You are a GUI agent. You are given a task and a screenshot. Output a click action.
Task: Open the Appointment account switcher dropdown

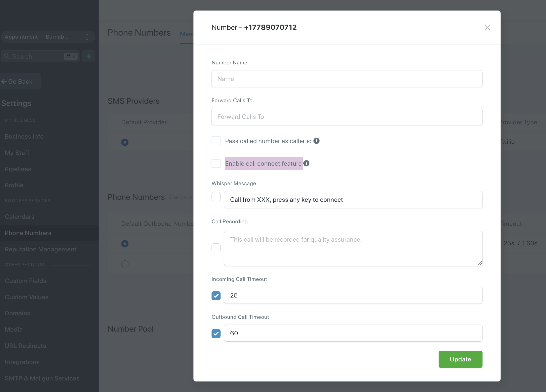coord(48,37)
